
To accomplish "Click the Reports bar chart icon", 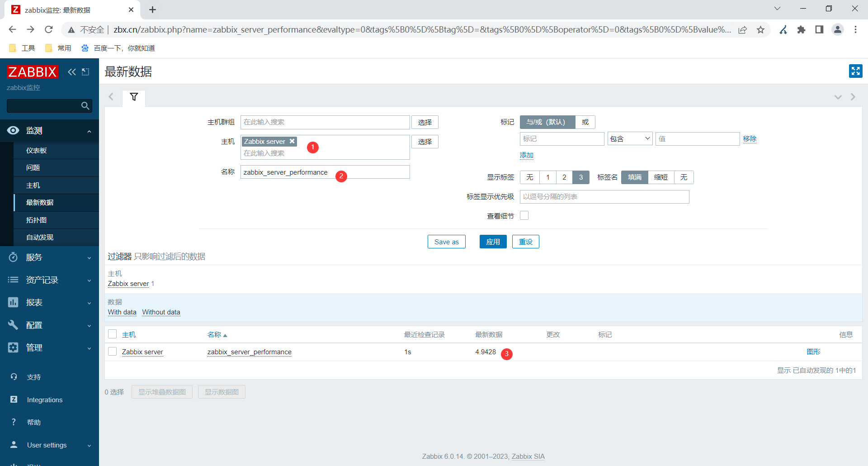I will (13, 302).
